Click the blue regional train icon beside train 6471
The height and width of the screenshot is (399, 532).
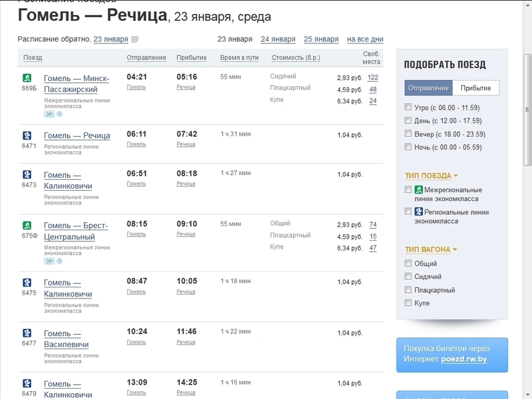pyautogui.click(x=27, y=134)
